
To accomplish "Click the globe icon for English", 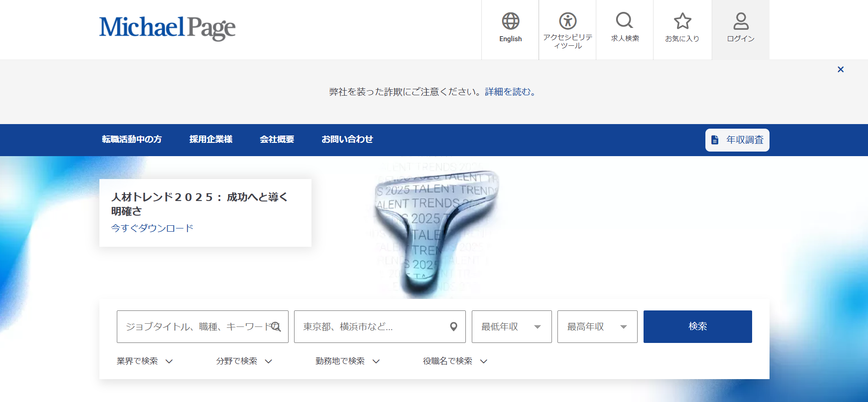I will click(x=510, y=21).
